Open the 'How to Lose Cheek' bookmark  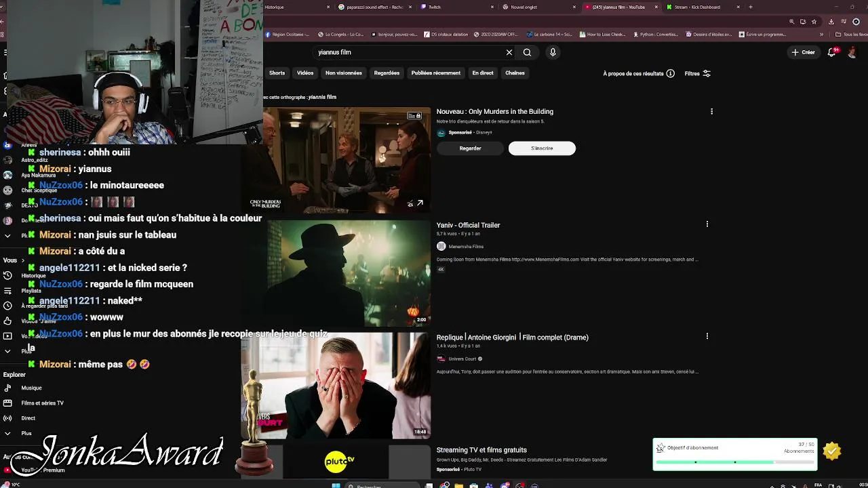[x=603, y=35]
